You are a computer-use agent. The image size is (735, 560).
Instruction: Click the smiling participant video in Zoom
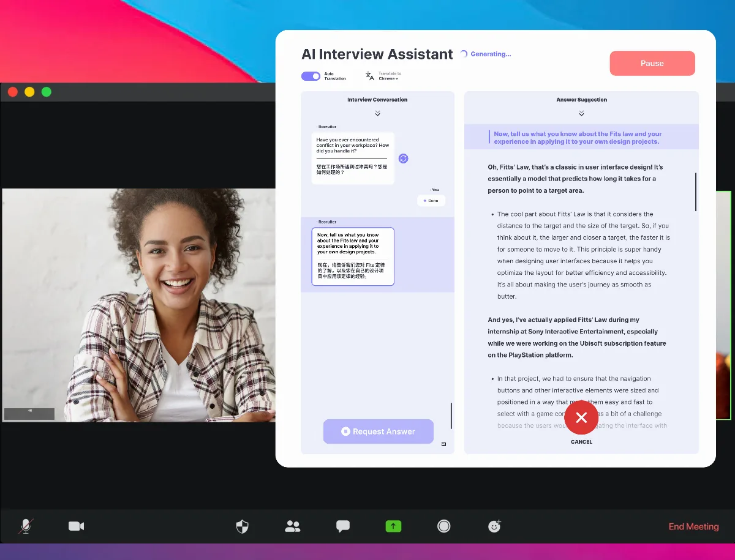[x=138, y=305]
